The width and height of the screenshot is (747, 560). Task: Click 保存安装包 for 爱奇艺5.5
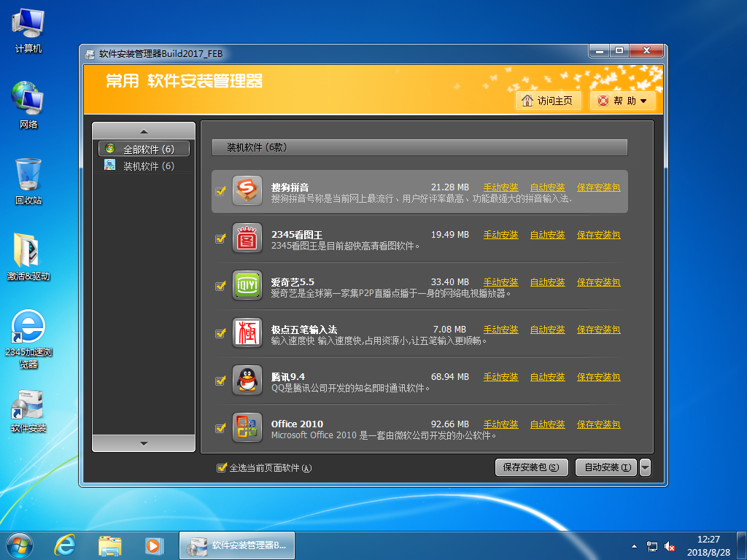tap(598, 282)
